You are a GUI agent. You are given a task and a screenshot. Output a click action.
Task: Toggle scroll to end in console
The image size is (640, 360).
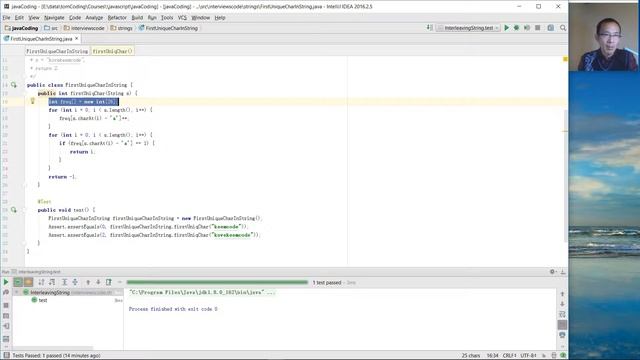click(562, 324)
